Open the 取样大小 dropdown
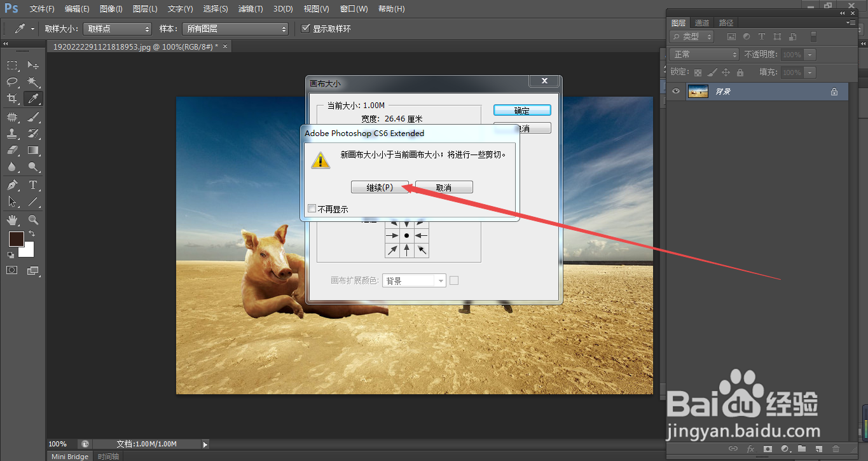 118,29
